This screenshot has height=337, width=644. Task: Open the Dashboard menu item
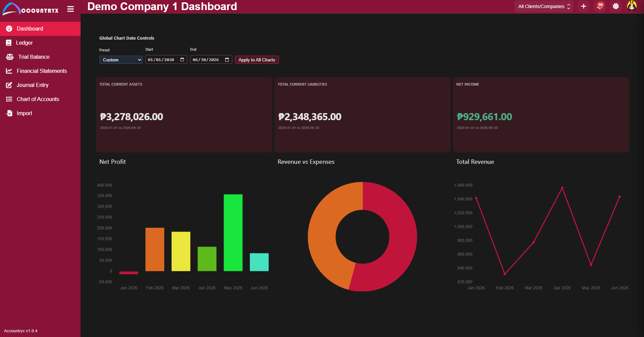pos(40,29)
